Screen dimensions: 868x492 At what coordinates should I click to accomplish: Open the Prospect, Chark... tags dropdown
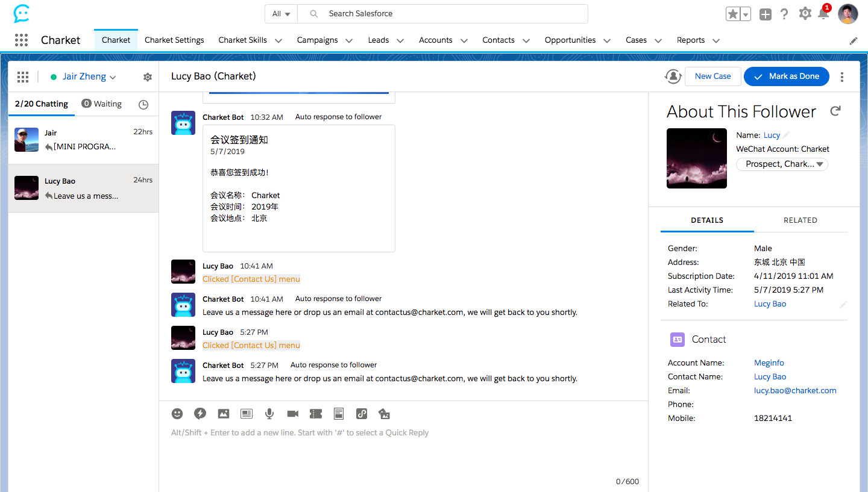click(x=782, y=164)
